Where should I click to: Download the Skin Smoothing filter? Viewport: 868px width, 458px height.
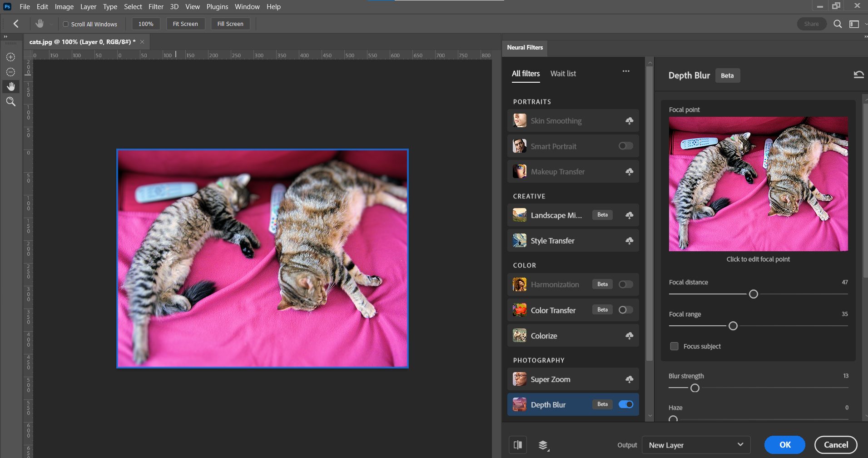tap(629, 120)
